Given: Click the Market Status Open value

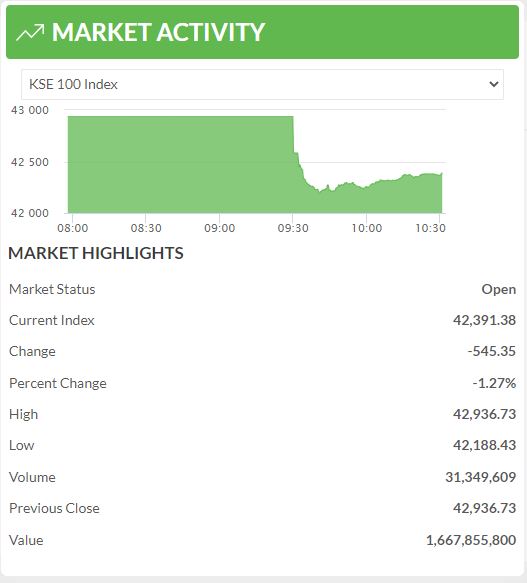Looking at the screenshot, I should [499, 289].
